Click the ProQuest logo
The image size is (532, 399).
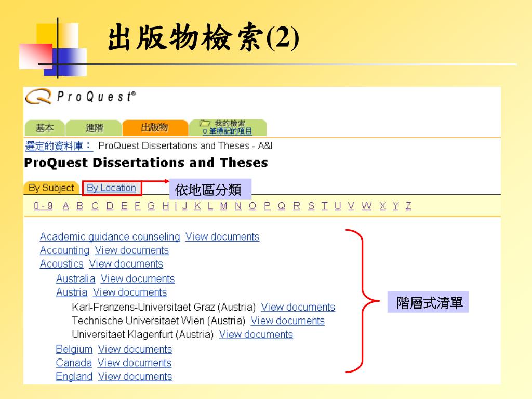[81, 96]
